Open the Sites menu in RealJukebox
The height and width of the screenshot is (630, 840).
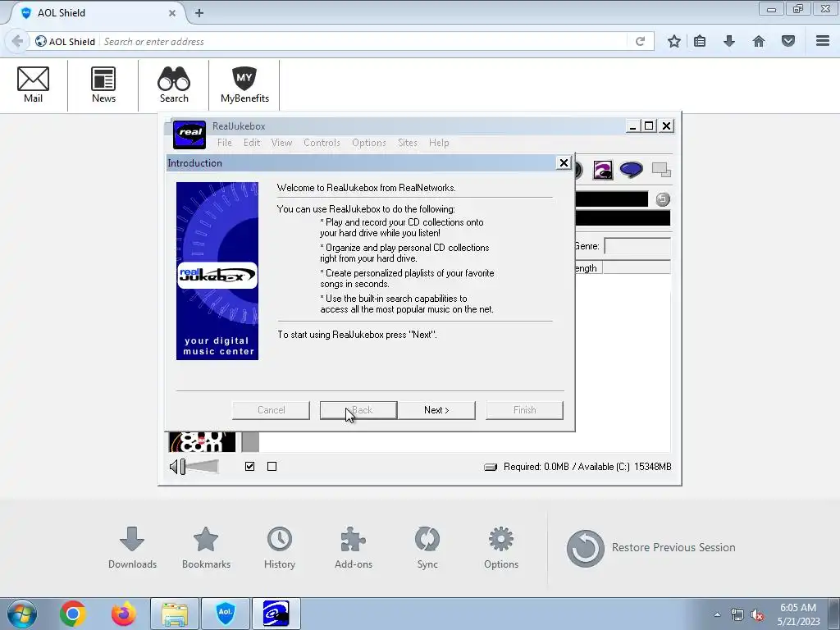pos(407,143)
